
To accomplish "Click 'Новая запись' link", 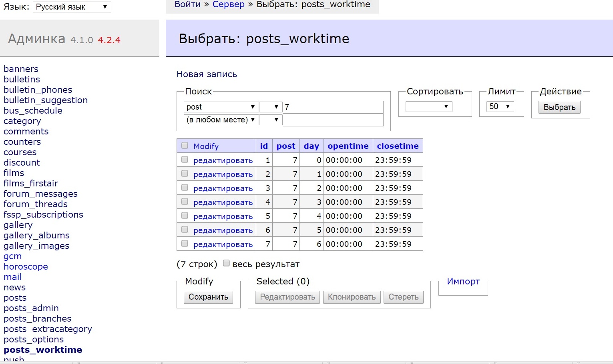I will 207,74.
